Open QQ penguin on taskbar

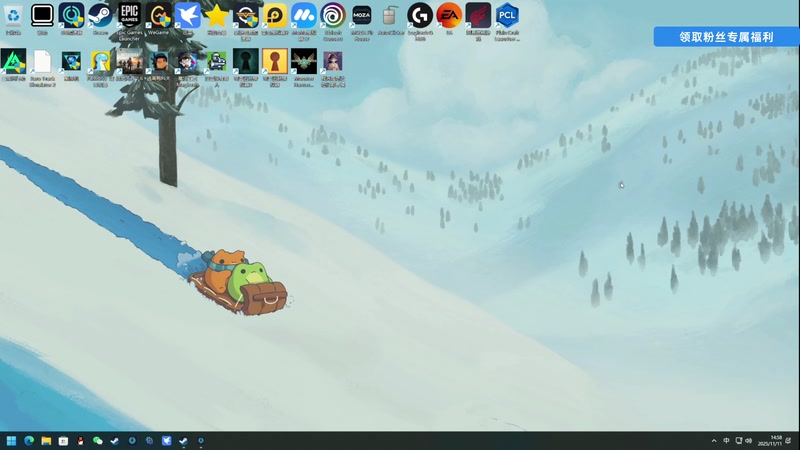[80, 441]
